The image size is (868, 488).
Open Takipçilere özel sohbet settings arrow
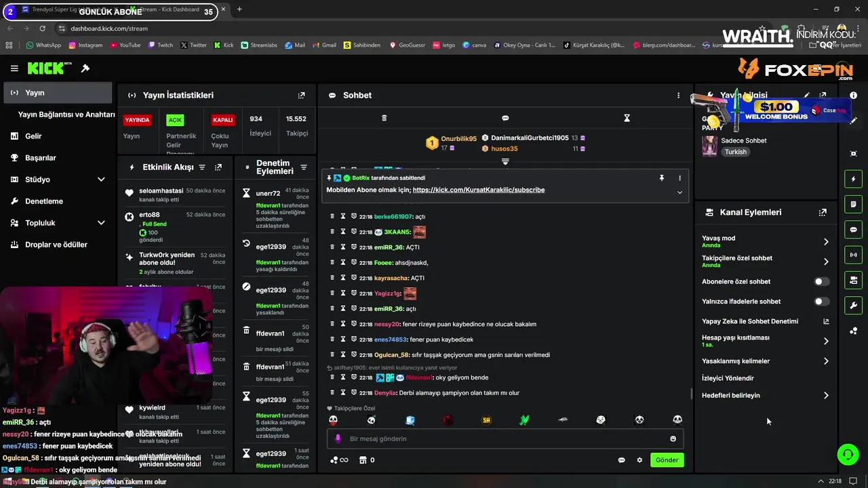[825, 262]
